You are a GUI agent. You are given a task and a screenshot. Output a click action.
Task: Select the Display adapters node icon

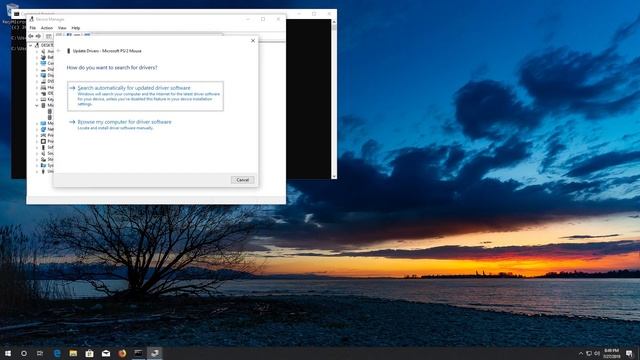tap(43, 75)
